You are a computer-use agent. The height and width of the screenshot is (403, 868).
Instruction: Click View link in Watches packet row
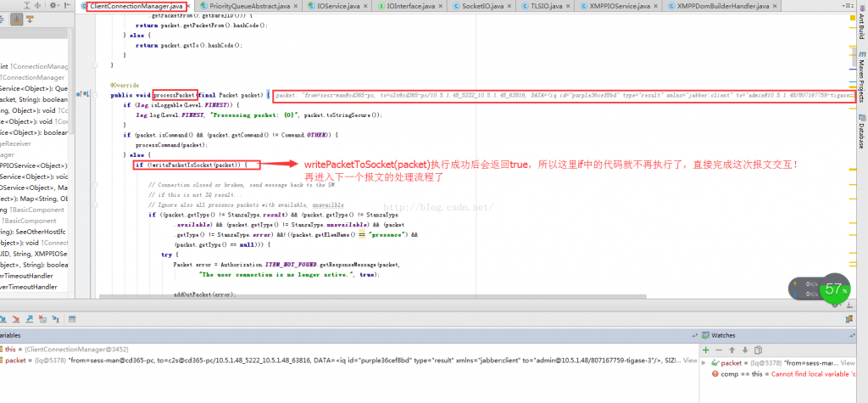[x=848, y=362]
